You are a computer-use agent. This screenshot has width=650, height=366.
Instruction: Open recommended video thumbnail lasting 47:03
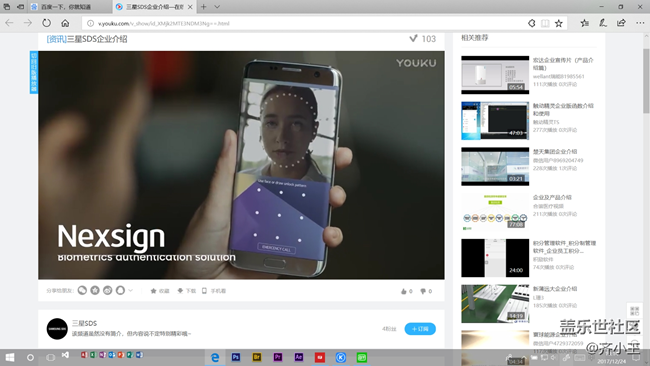(x=495, y=121)
